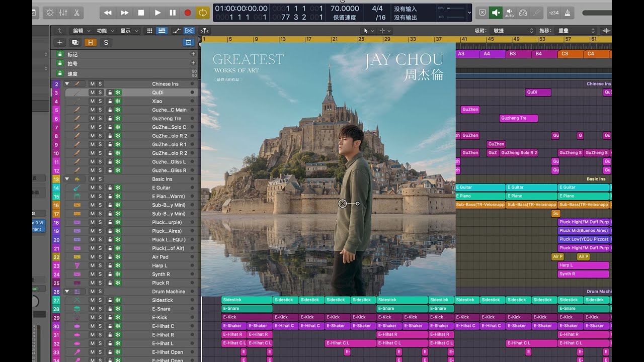
Task: Switch to grid view button
Action: pos(149,31)
